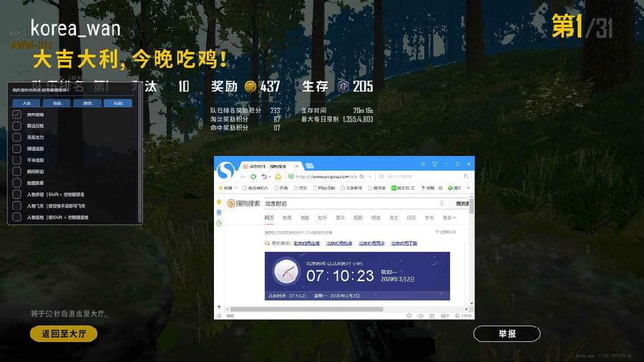Click the overlay panel vertical scrollbar
644x362 pixels.
coord(140,154)
